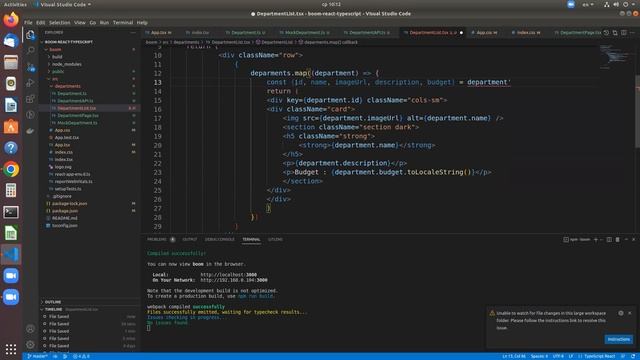Open the Terminal menu

pyautogui.click(x=123, y=22)
